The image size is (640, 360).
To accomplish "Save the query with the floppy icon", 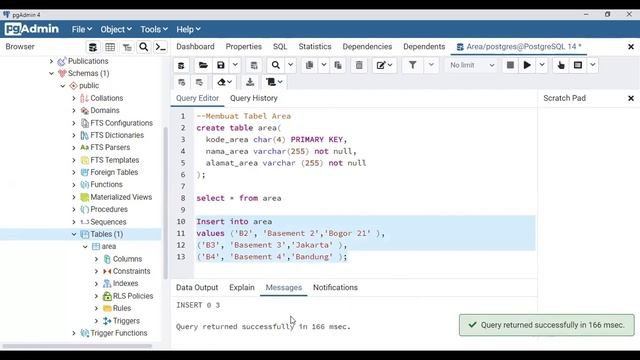I will 221,65.
